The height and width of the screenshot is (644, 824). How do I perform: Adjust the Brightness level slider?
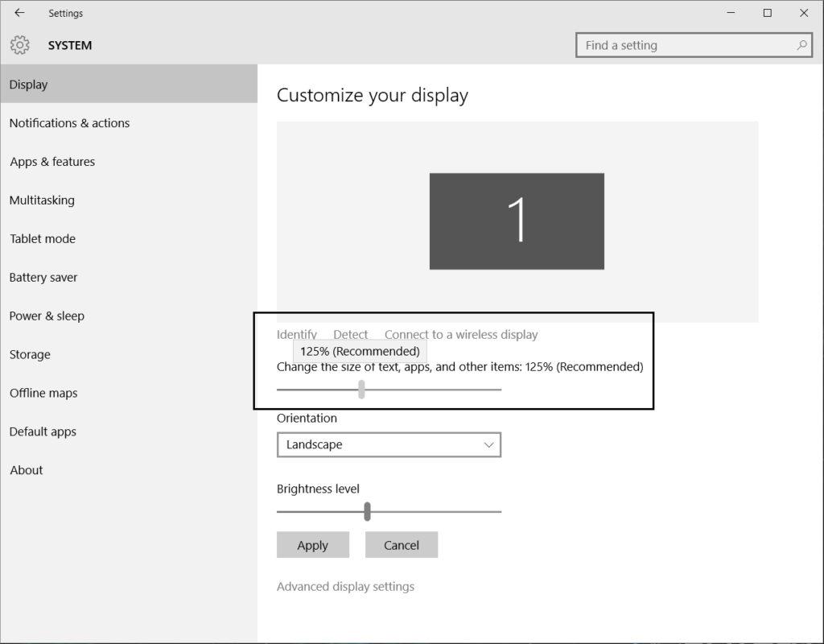tap(367, 511)
